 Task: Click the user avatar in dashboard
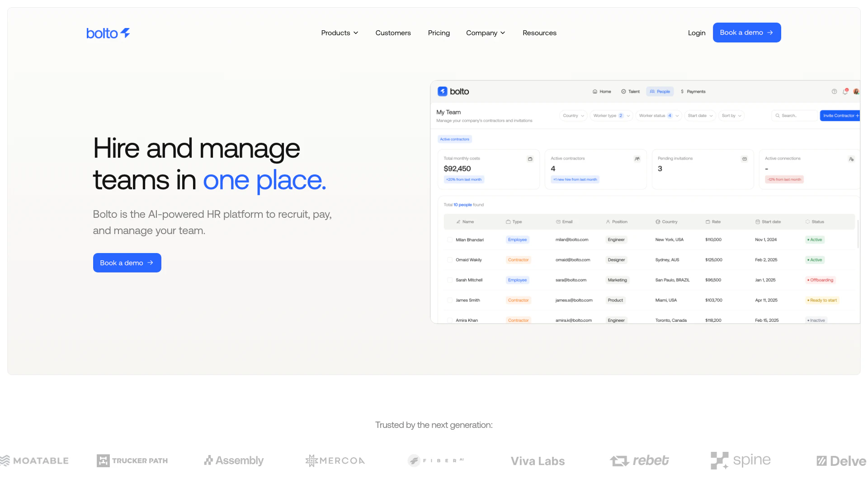(856, 91)
